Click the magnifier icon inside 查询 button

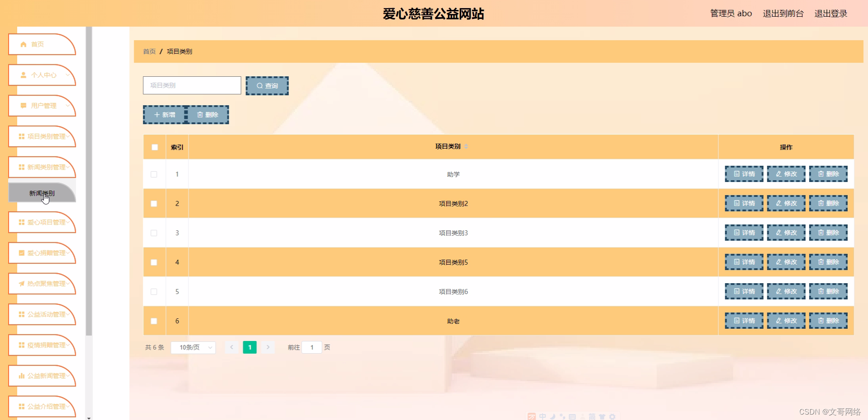coord(260,85)
